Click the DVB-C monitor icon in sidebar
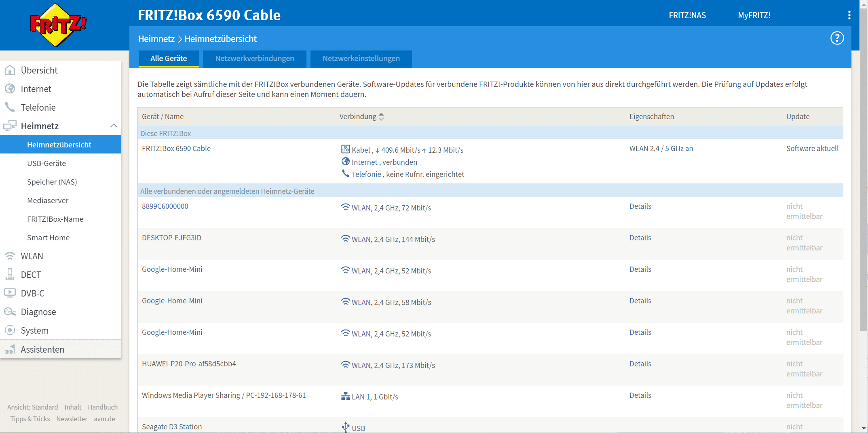The height and width of the screenshot is (433, 868). tap(10, 293)
